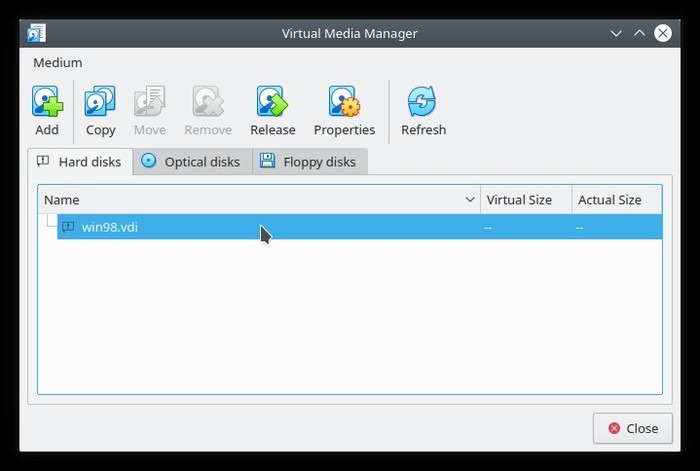Click the Actual Size column header
This screenshot has height=471, width=700.
pos(617,200)
